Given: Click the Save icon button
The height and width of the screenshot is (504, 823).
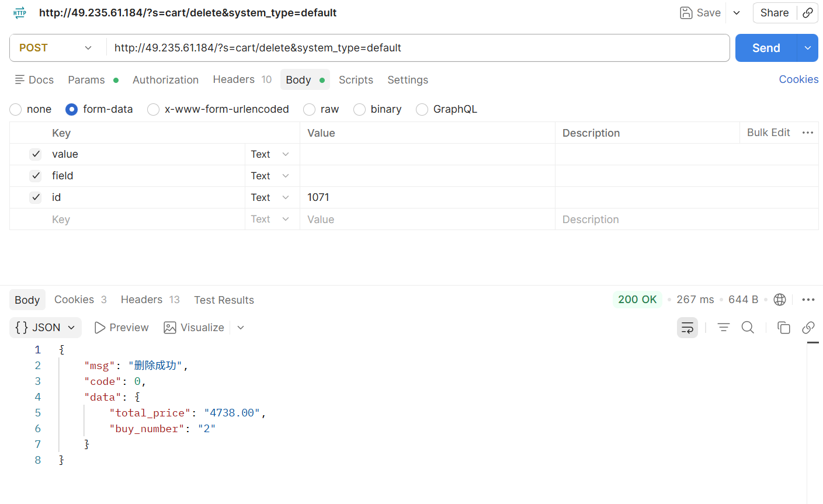Looking at the screenshot, I should click(700, 13).
